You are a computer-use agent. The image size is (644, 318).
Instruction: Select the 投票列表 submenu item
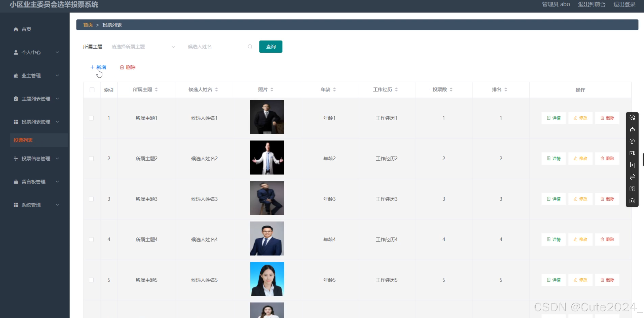tap(39, 140)
